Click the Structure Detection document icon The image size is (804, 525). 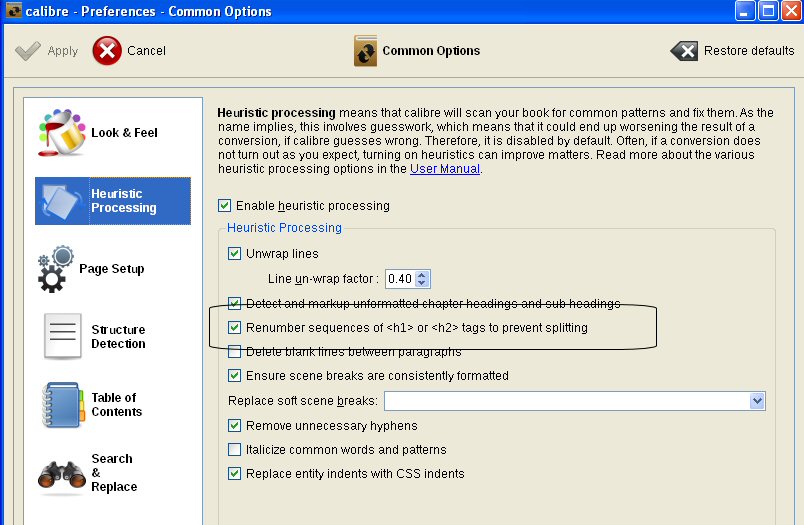[62, 337]
